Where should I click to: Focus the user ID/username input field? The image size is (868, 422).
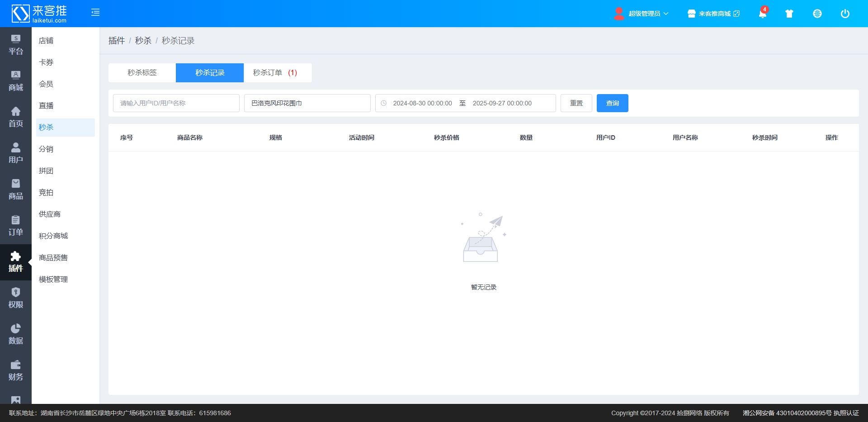click(176, 103)
